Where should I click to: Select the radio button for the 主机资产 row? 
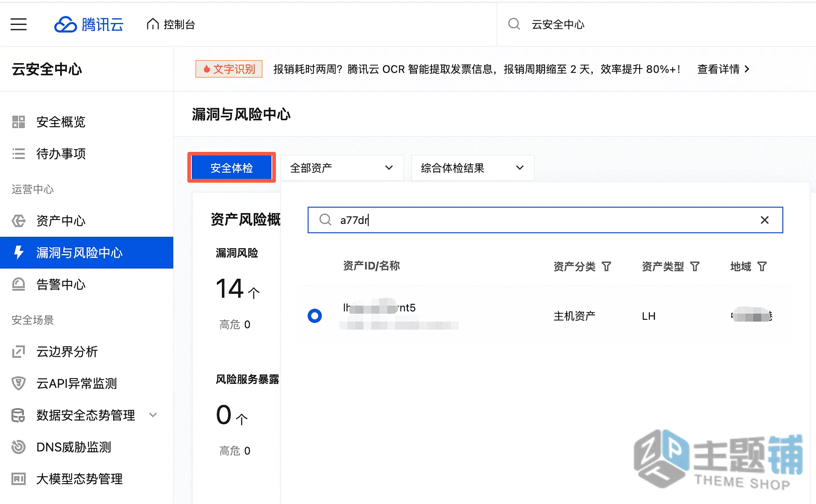coord(315,316)
